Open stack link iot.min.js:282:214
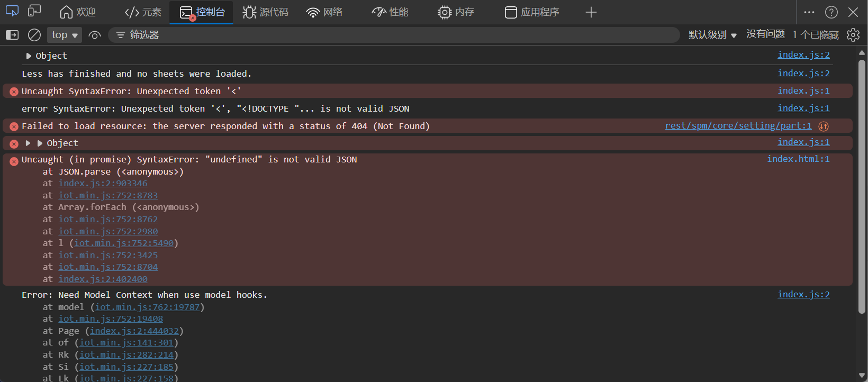 (126, 355)
